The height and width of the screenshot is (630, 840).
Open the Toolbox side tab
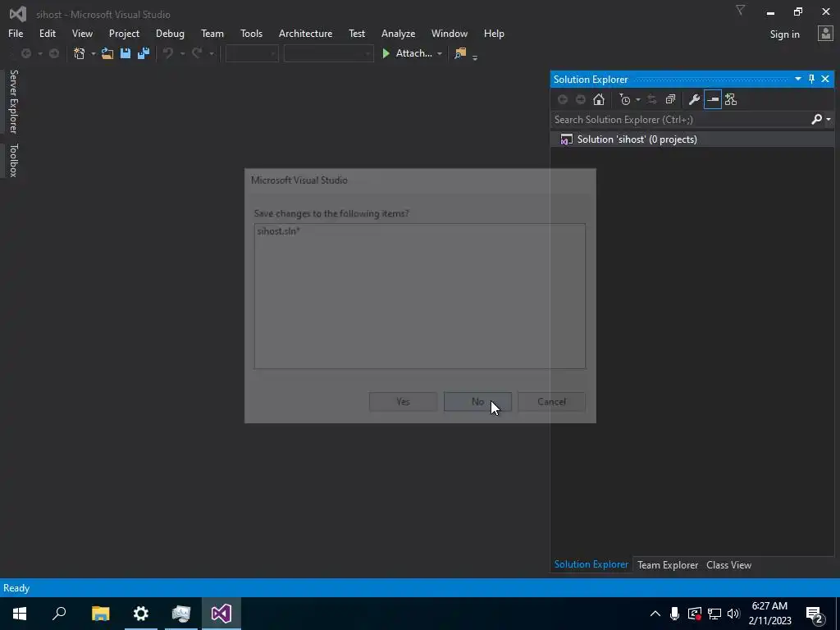[x=13, y=160]
